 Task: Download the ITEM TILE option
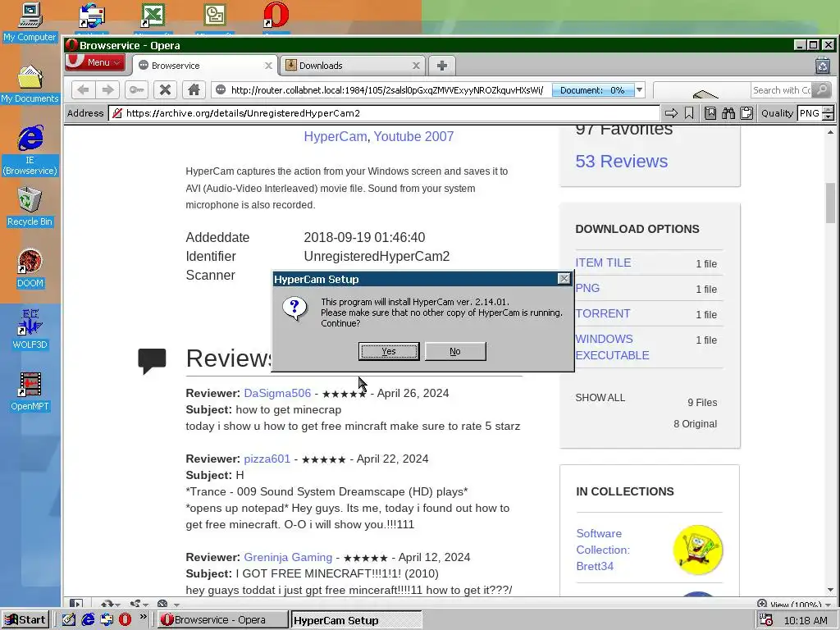pos(603,262)
